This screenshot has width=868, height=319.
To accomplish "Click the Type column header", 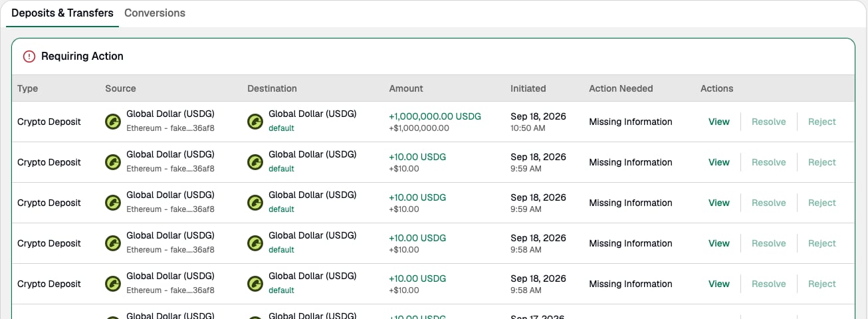I will click(28, 88).
